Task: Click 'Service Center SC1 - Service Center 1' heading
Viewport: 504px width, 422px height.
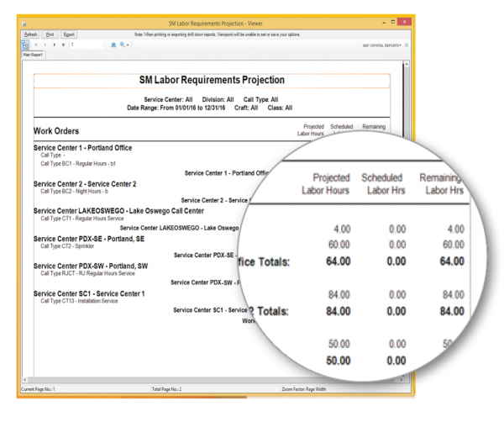Action: (89, 293)
